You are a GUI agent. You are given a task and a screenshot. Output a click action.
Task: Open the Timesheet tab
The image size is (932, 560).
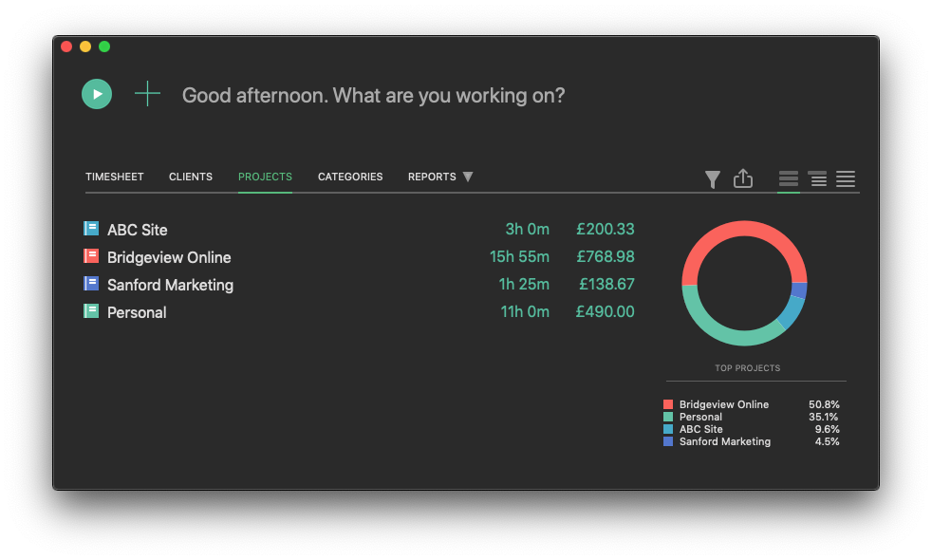pyautogui.click(x=115, y=177)
